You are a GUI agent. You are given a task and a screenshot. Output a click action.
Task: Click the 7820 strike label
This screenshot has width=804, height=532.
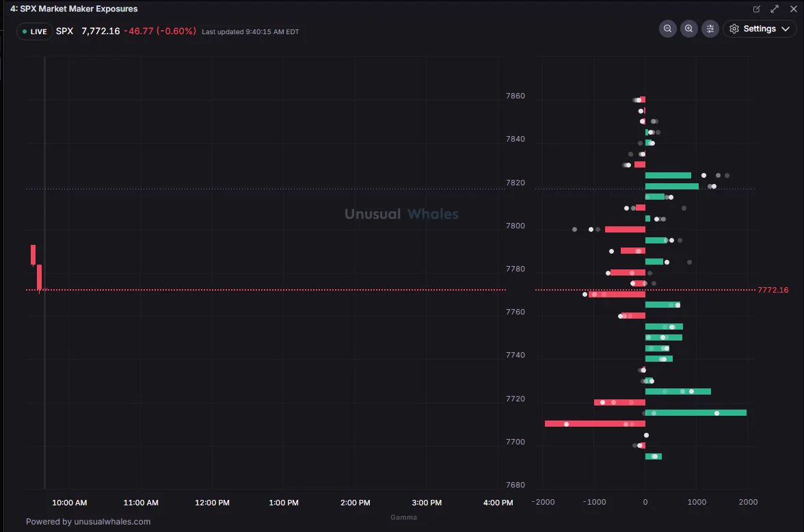coord(515,183)
